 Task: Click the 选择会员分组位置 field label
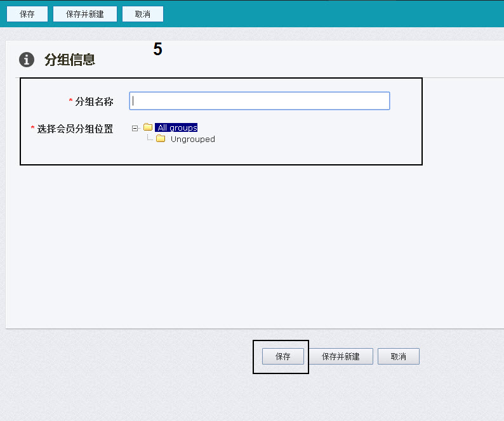(75, 129)
